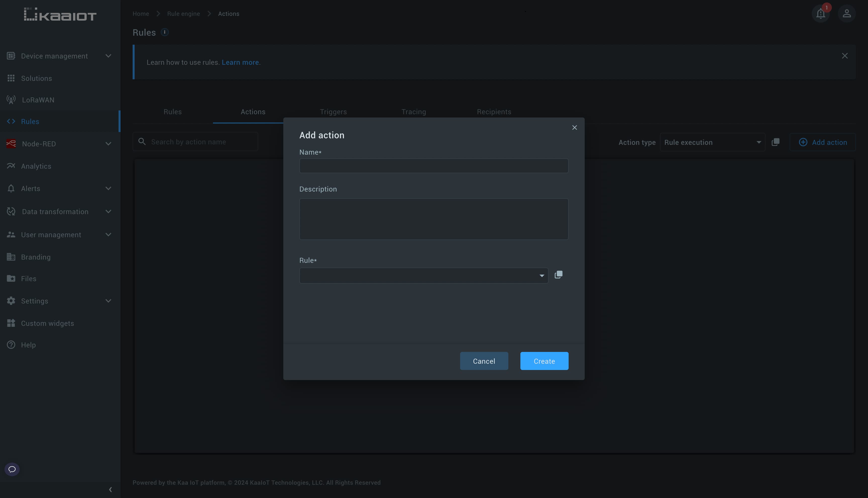868x498 pixels.
Task: Follow the Learn more link
Action: [x=240, y=62]
